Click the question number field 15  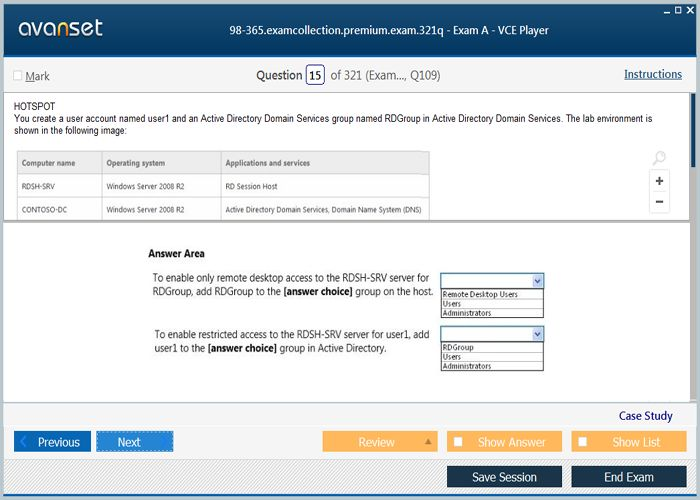click(x=315, y=75)
